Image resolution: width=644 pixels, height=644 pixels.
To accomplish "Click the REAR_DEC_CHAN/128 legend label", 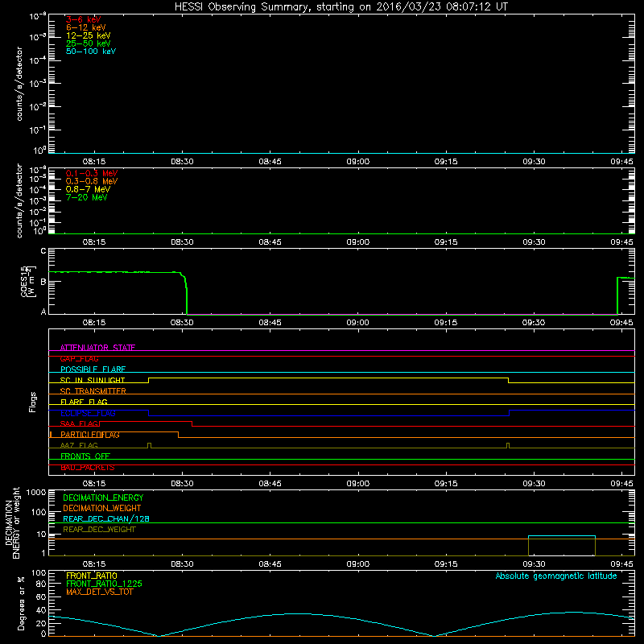I will [x=106, y=518].
